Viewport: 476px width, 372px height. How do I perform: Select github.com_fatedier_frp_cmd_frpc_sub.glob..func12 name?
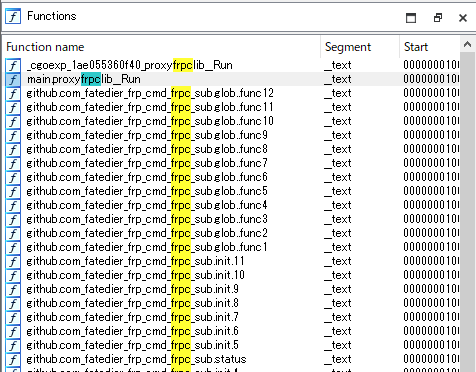click(150, 93)
